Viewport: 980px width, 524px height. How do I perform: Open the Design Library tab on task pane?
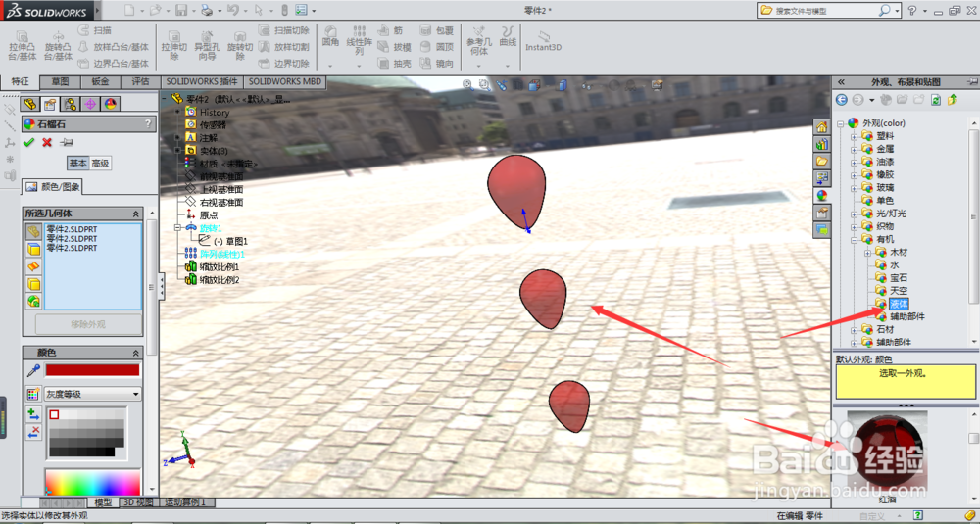(x=822, y=144)
